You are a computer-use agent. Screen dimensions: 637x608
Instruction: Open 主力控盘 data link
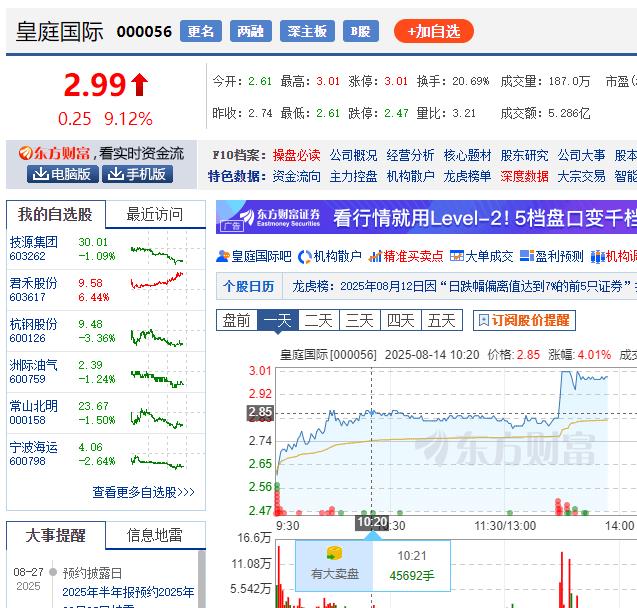(x=353, y=176)
